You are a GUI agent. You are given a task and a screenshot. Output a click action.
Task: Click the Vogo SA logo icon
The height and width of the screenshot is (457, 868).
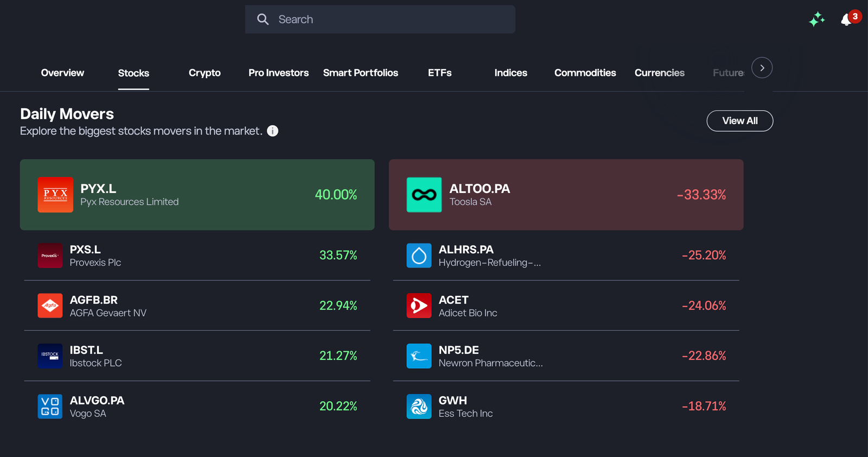pyautogui.click(x=50, y=407)
